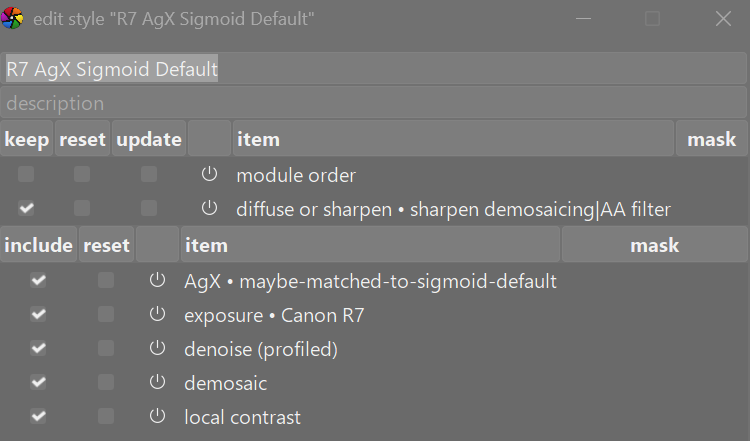Uncheck include for local contrast
This screenshot has width=750, height=441.
[x=38, y=417]
